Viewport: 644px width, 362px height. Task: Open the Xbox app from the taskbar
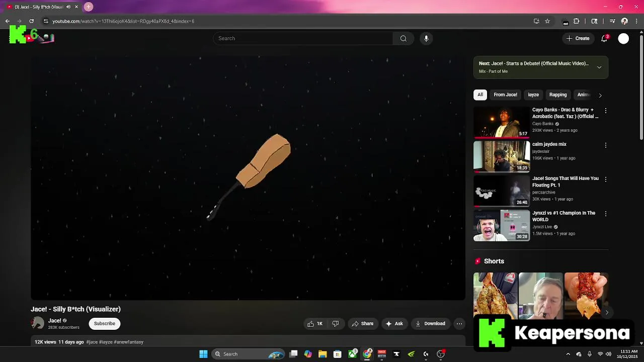click(x=353, y=354)
